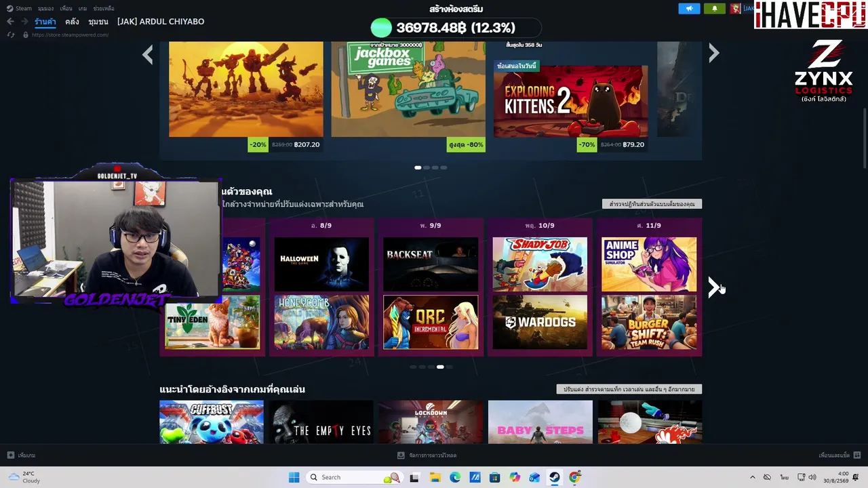The width and height of the screenshot is (868, 488).
Task: Open the Anime Shop Simulator tile
Action: click(x=649, y=264)
